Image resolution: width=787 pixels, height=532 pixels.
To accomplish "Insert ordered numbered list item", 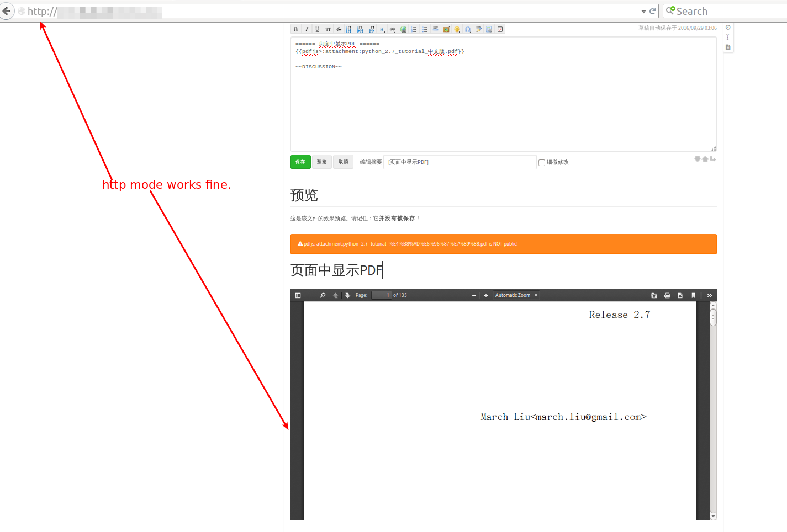I will tap(414, 29).
